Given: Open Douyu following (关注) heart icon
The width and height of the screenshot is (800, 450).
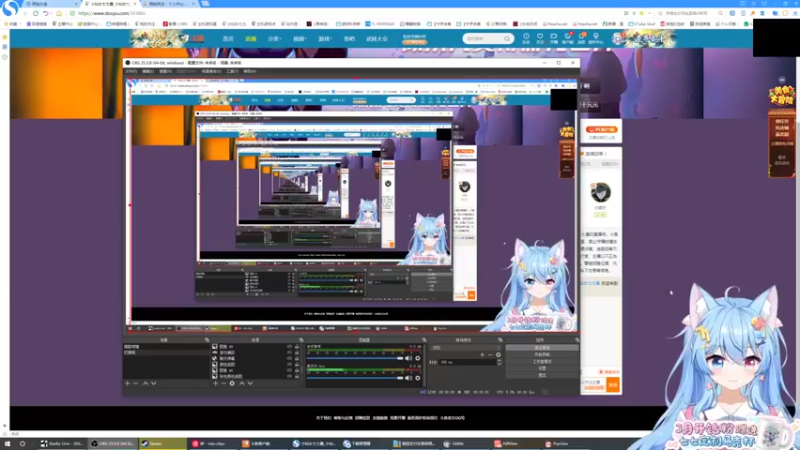Looking at the screenshot, I should [540, 38].
